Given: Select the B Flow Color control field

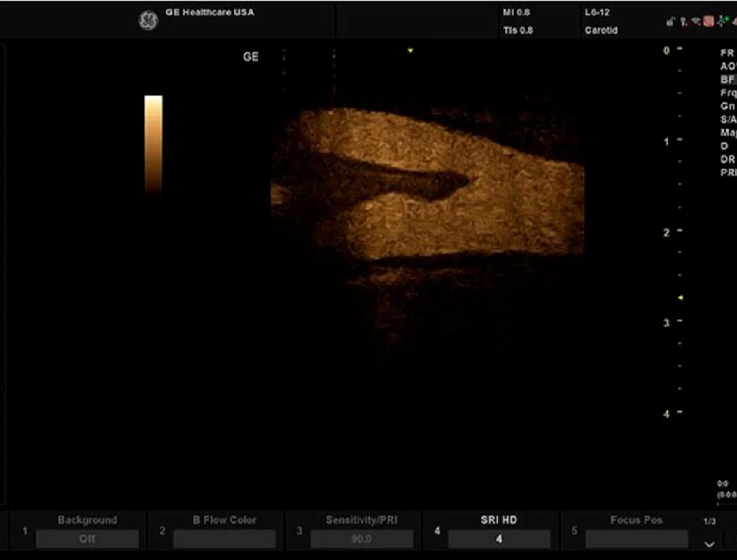Looking at the screenshot, I should pyautogui.click(x=225, y=539).
